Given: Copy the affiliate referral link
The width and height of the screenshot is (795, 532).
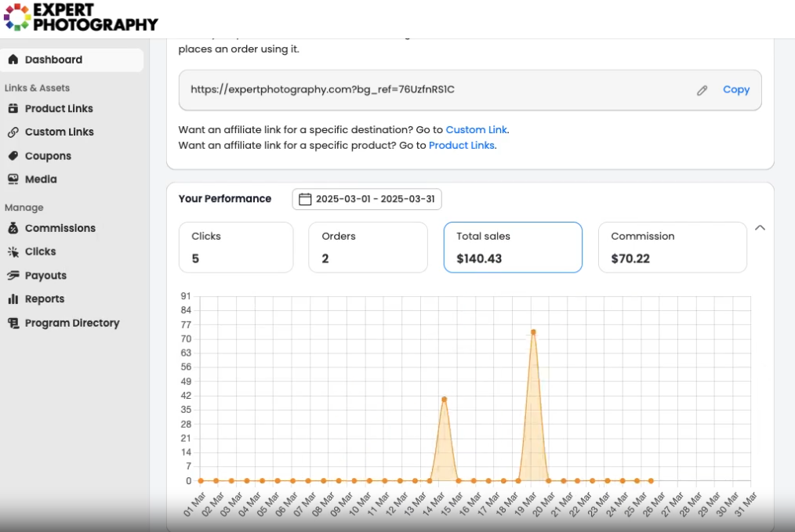Looking at the screenshot, I should tap(736, 89).
